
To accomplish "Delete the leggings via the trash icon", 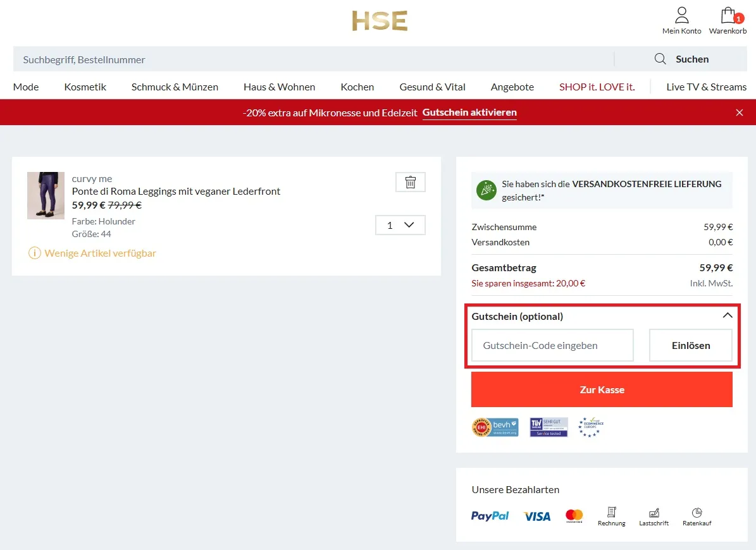I will (x=410, y=181).
